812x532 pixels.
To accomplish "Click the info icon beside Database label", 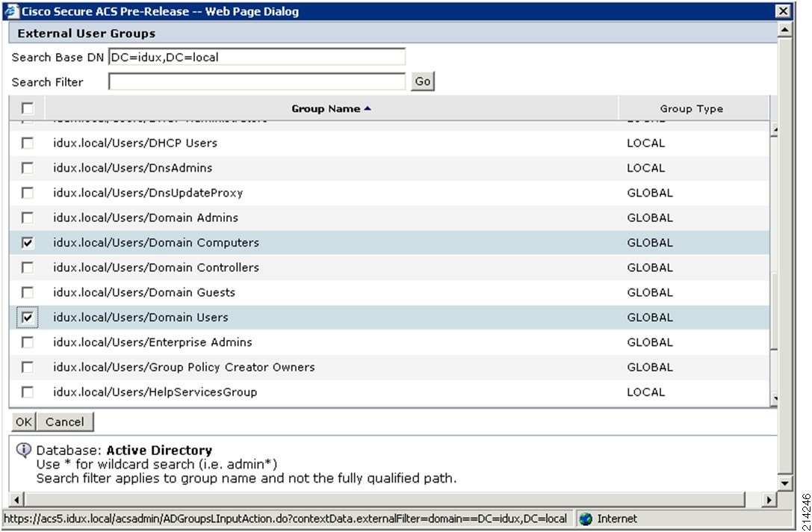I will (23, 450).
